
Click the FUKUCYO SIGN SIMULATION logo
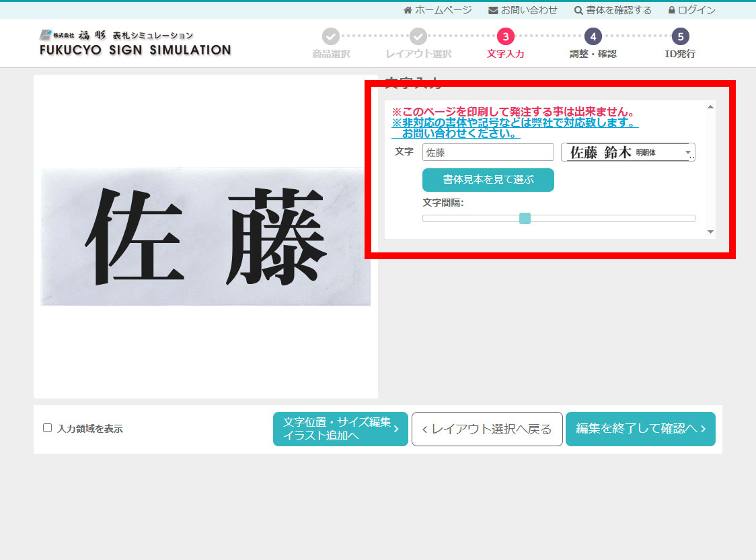pos(135,43)
